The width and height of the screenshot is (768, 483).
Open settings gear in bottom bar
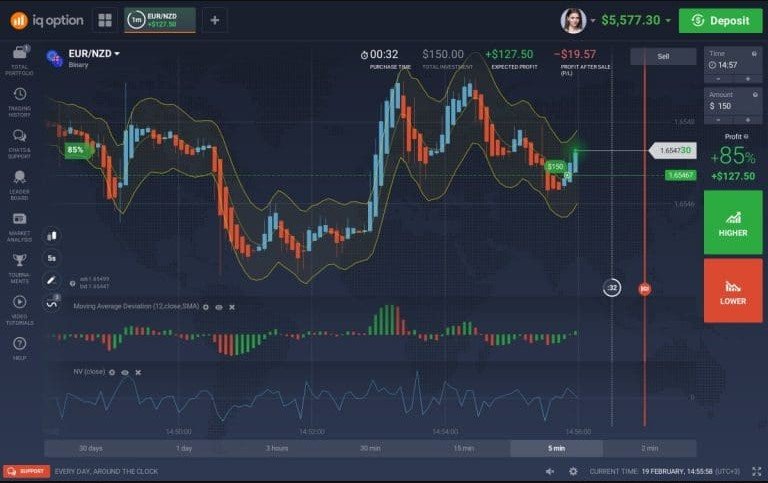tap(573, 471)
